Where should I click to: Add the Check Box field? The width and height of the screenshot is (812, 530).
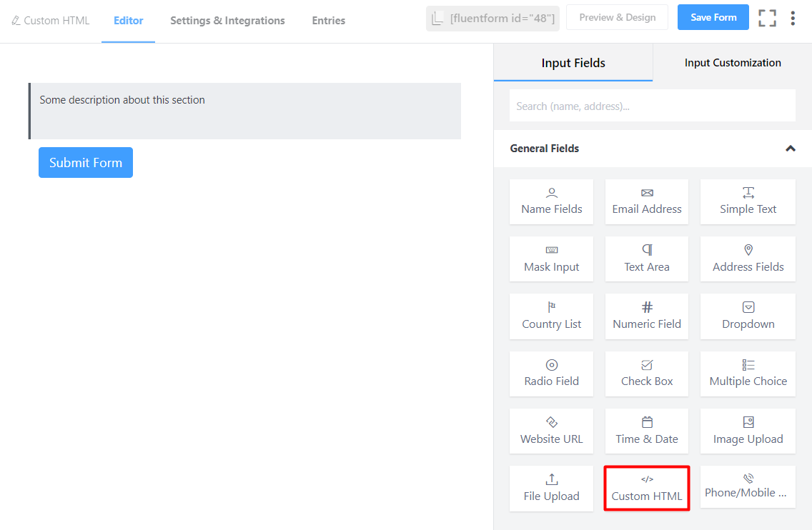(x=647, y=374)
